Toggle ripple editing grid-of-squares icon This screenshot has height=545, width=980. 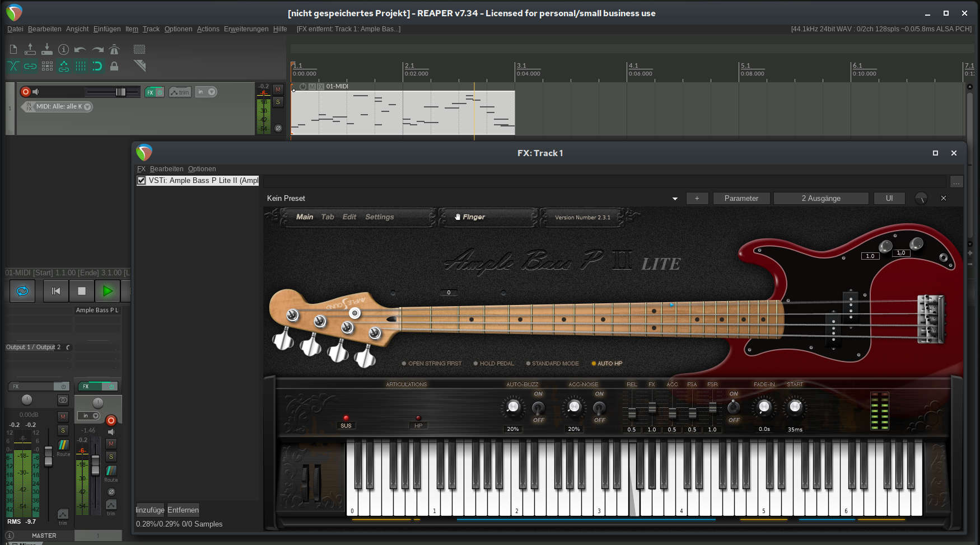click(47, 66)
